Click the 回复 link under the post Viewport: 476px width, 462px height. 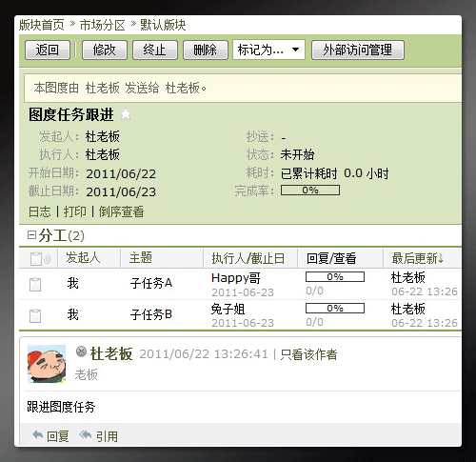(x=58, y=436)
